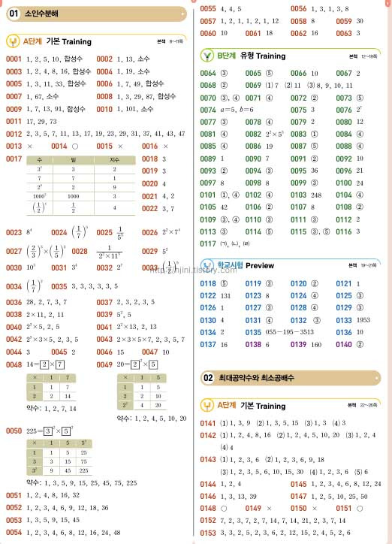
Task: Click the answer '160' of 0139
Action: pos(316,345)
